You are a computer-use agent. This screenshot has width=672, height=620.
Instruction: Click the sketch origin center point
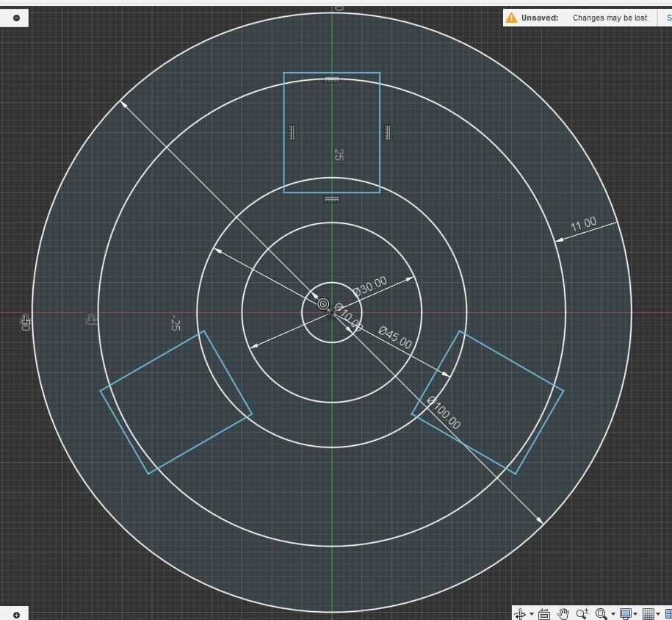[x=332, y=313]
